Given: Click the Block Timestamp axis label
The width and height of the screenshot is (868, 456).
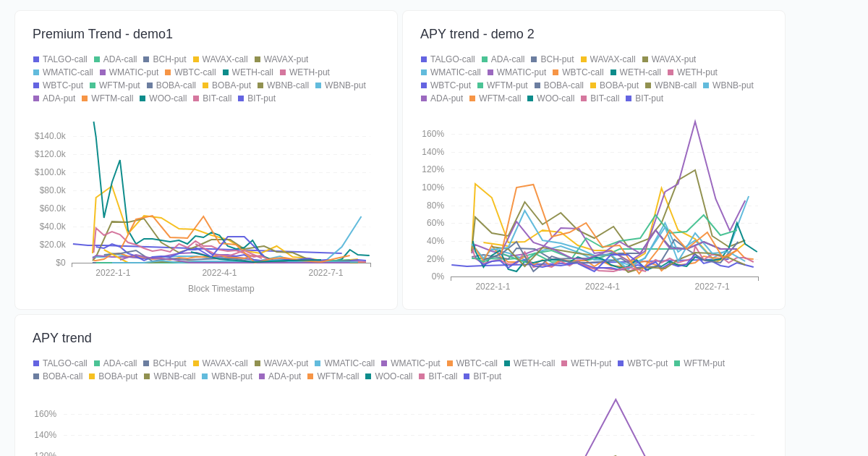Looking at the screenshot, I should click(x=221, y=288).
